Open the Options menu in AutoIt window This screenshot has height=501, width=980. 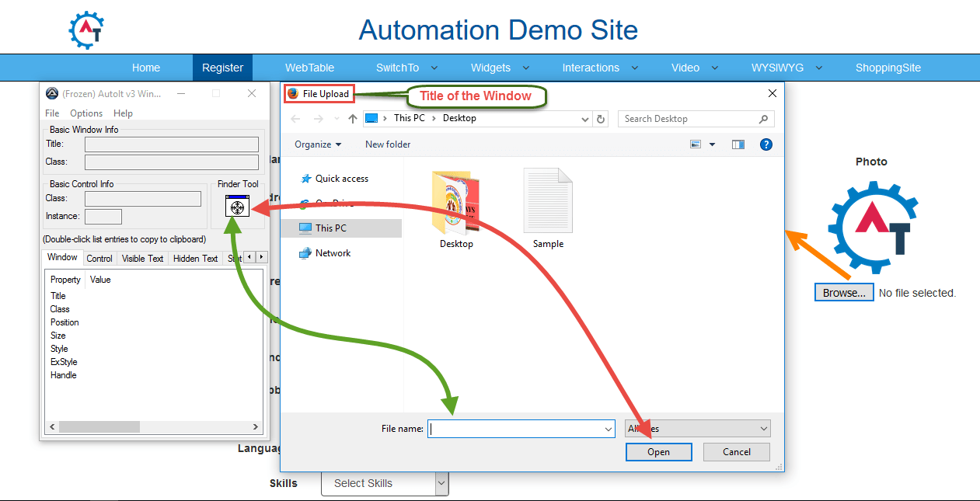point(85,113)
